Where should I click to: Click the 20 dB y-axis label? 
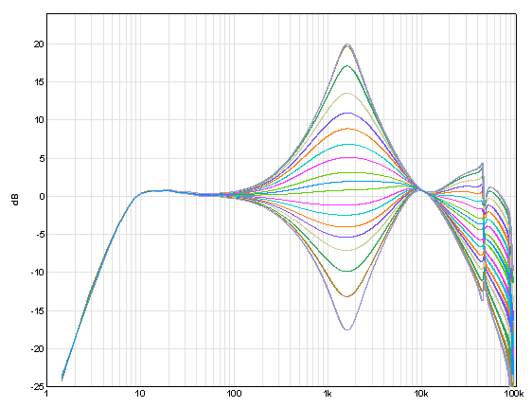(39, 44)
